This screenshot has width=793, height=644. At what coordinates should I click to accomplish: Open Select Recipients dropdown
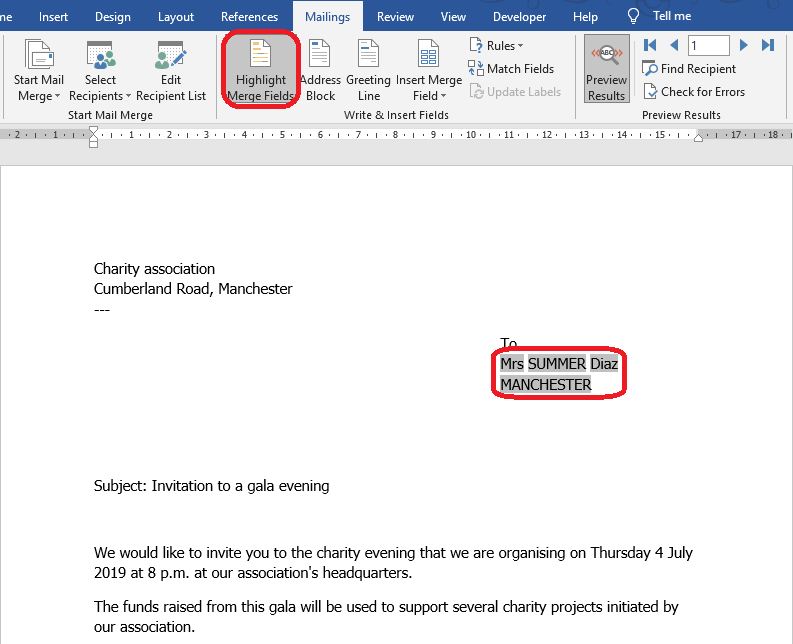100,71
